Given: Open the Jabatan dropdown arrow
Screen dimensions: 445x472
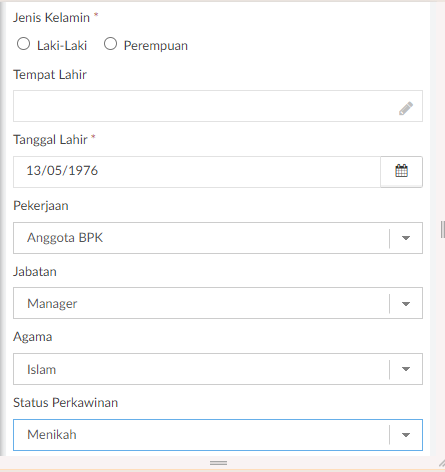Looking at the screenshot, I should point(406,304).
